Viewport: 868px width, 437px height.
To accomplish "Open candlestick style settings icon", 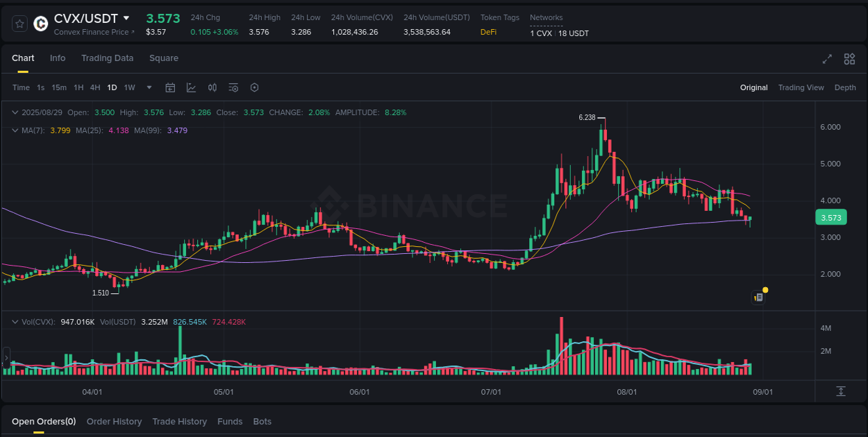I will (212, 87).
